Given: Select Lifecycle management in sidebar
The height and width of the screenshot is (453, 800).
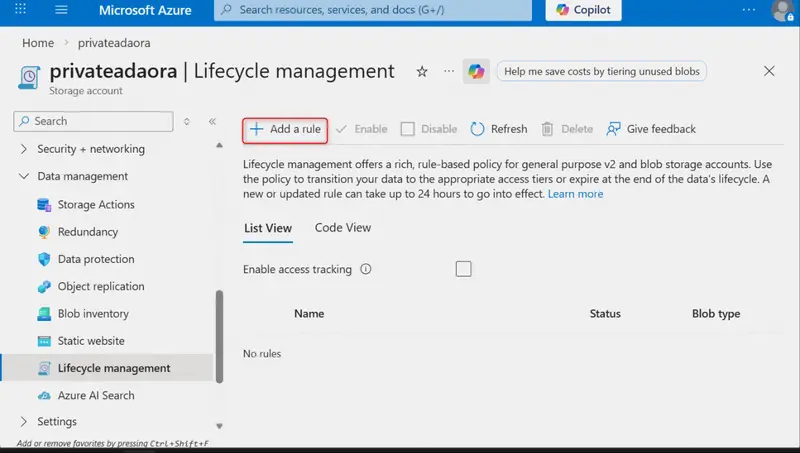Looking at the screenshot, I should [x=107, y=368].
